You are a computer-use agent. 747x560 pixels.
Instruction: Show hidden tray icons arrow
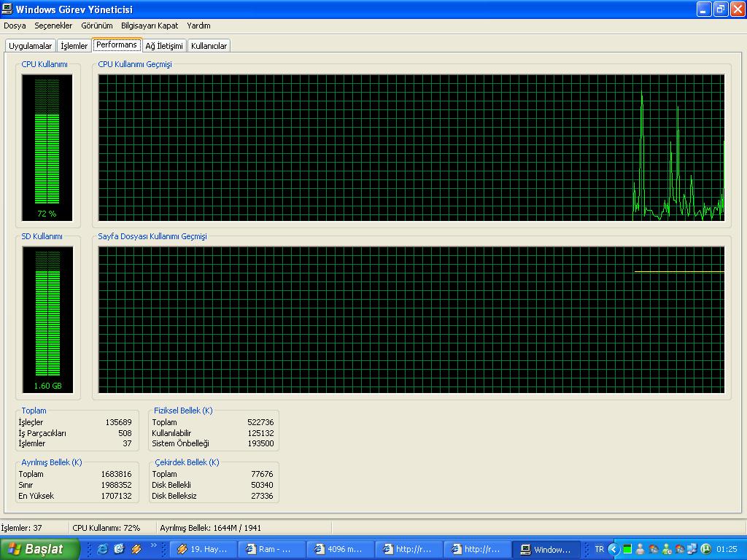tap(614, 549)
